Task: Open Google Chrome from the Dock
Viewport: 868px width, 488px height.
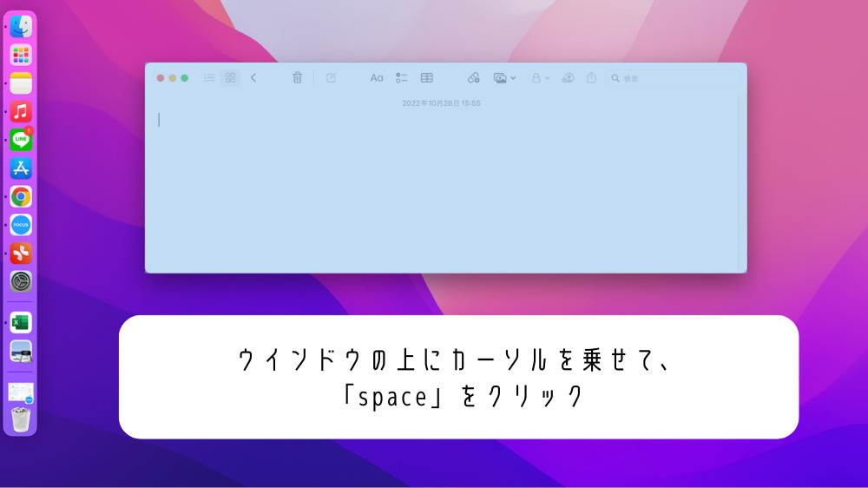Action: pos(21,196)
